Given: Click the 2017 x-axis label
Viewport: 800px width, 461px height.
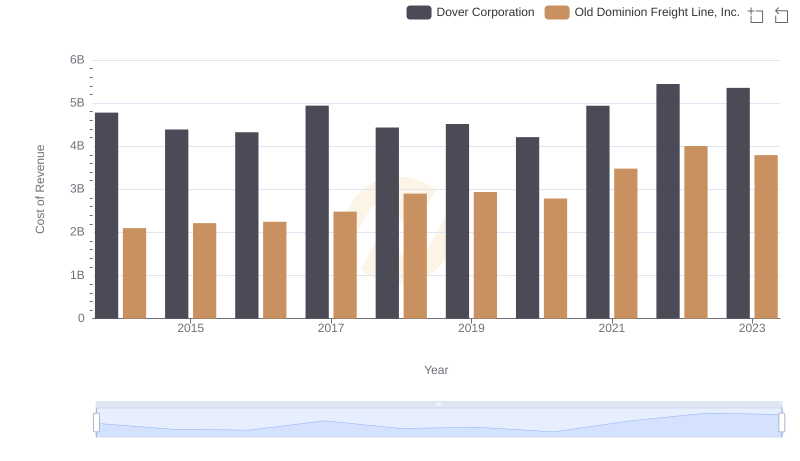Looking at the screenshot, I should pyautogui.click(x=331, y=328).
